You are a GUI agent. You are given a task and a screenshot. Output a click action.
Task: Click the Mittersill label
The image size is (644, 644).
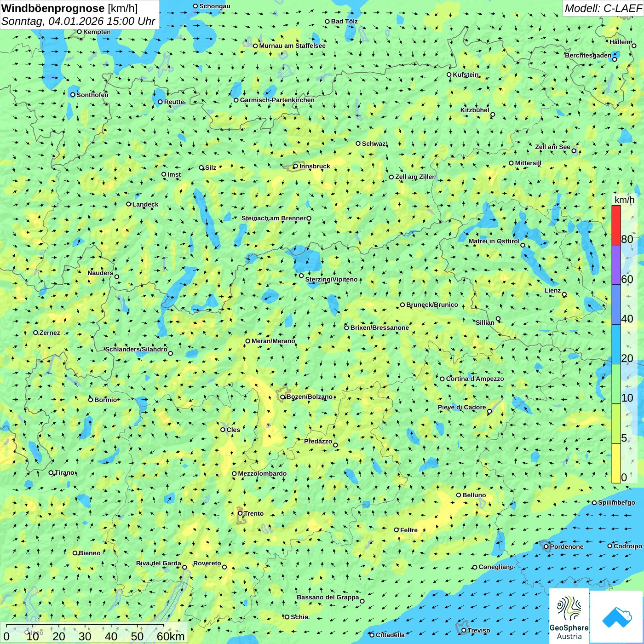(x=528, y=163)
